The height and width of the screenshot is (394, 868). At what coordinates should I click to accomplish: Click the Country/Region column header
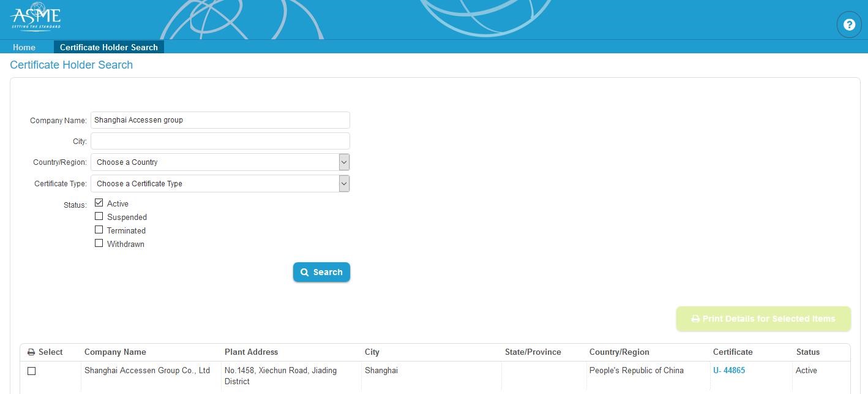619,352
